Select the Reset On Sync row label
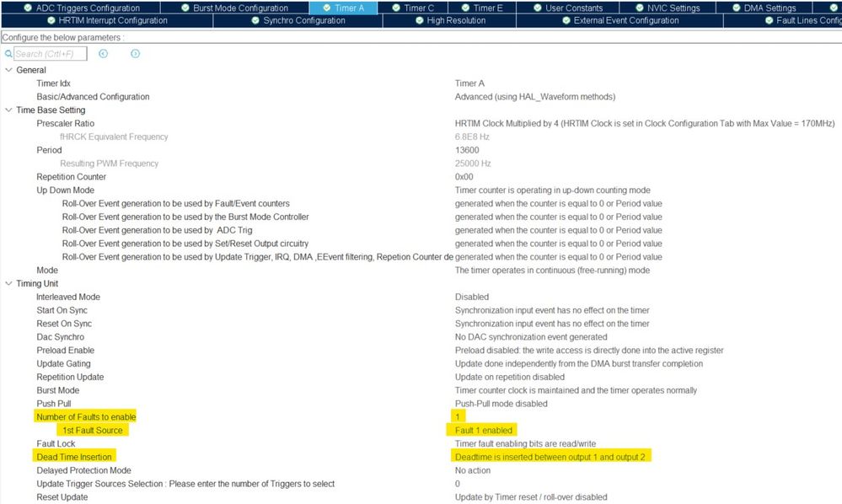Image resolution: width=842 pixels, height=504 pixels. coord(64,324)
